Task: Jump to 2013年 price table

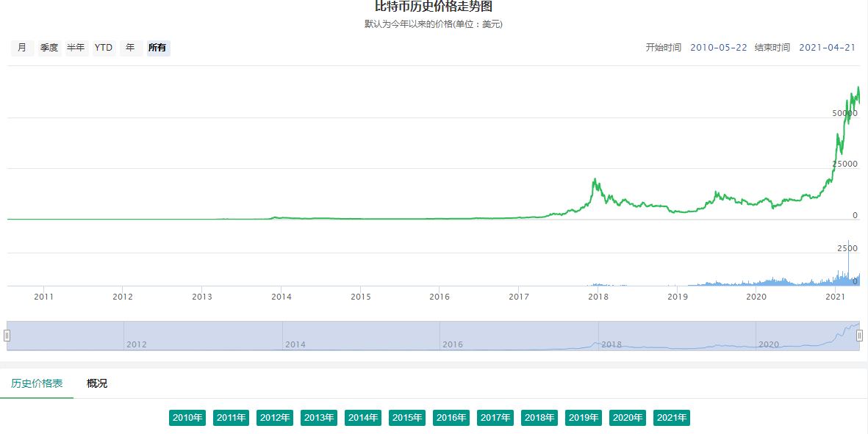Action: tap(319, 418)
